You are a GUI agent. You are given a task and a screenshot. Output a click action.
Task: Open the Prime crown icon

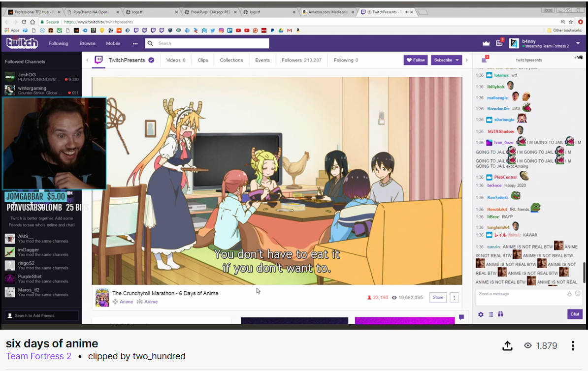(486, 43)
